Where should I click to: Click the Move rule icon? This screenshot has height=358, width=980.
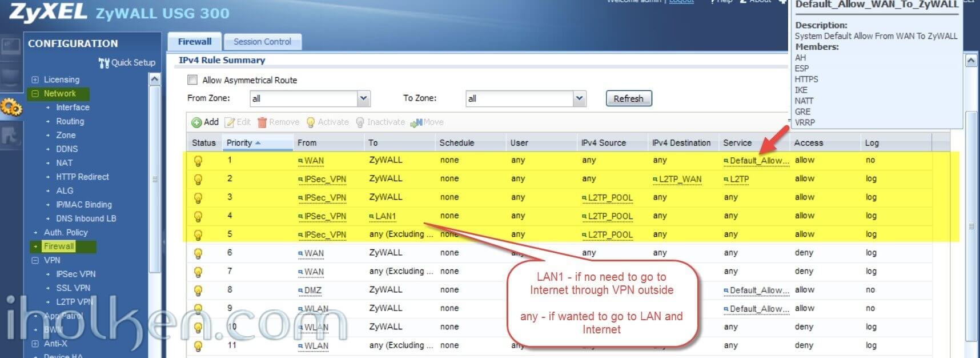(x=416, y=122)
